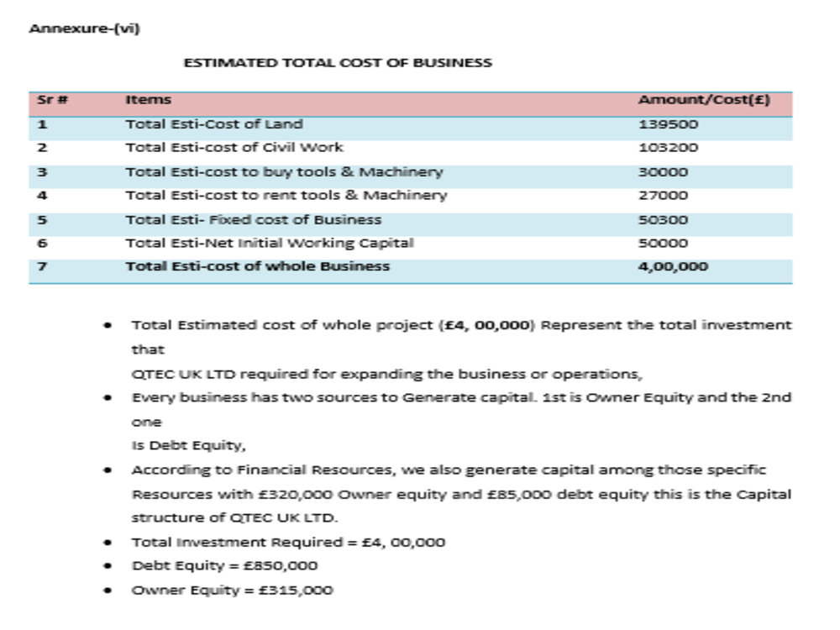Select cell 'Total Esti-Cost of Land'
This screenshot has height=630, width=840.
[x=214, y=124]
